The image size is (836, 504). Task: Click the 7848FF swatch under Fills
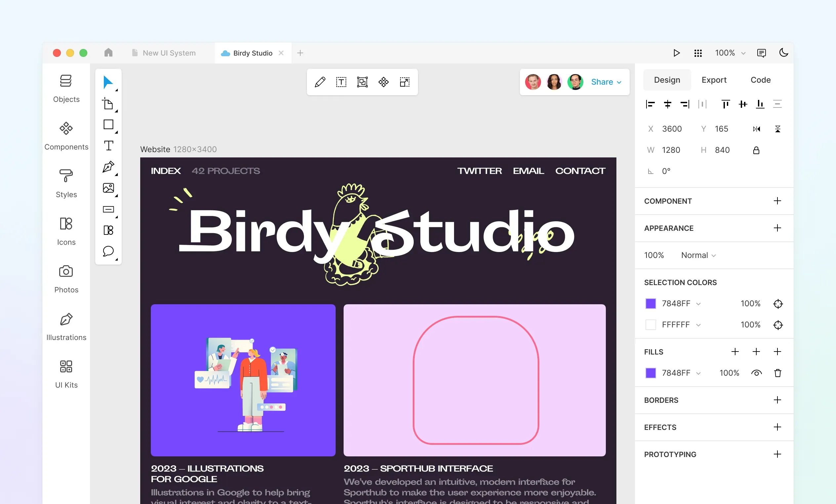[650, 373]
